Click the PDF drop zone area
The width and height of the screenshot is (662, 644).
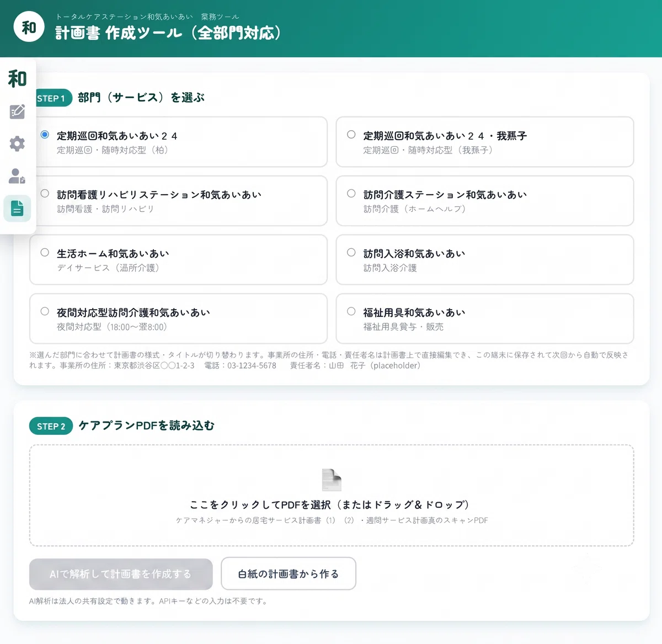click(332, 496)
